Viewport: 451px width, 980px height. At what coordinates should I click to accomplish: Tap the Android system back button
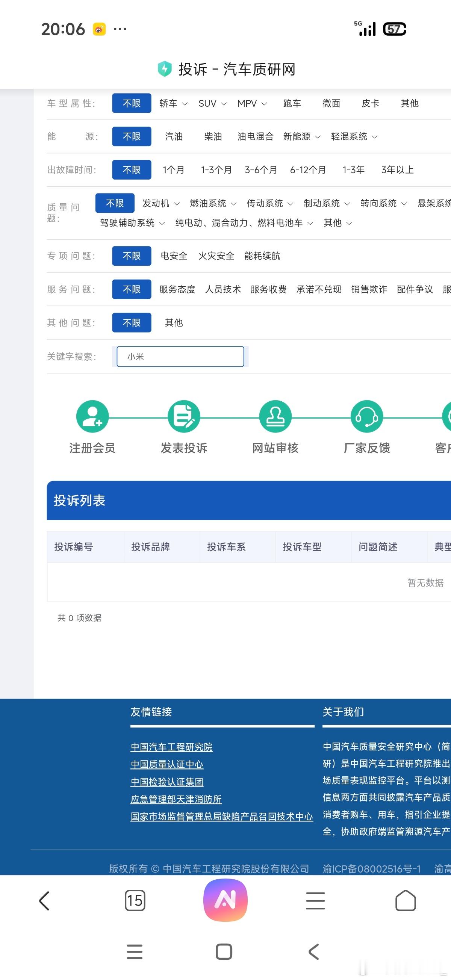coord(313,952)
